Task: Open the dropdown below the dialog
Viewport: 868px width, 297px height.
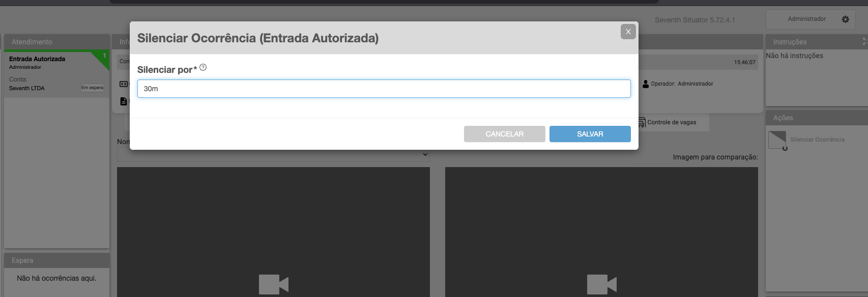Action: (273, 154)
